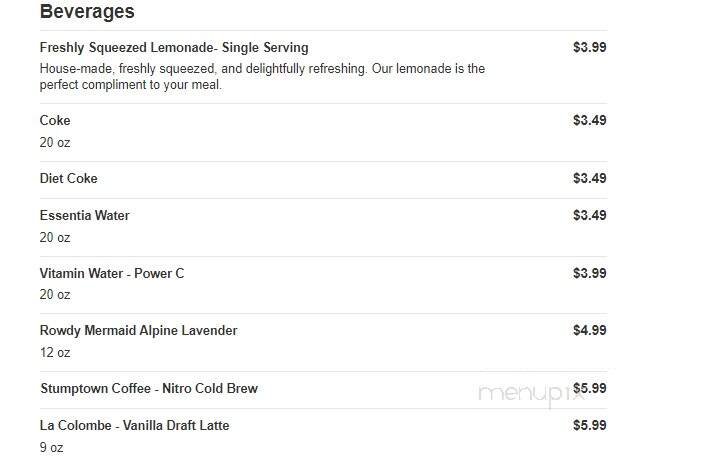Image resolution: width=711 pixels, height=476 pixels.
Task: Click the La Colombe $5.99 price
Action: click(589, 425)
